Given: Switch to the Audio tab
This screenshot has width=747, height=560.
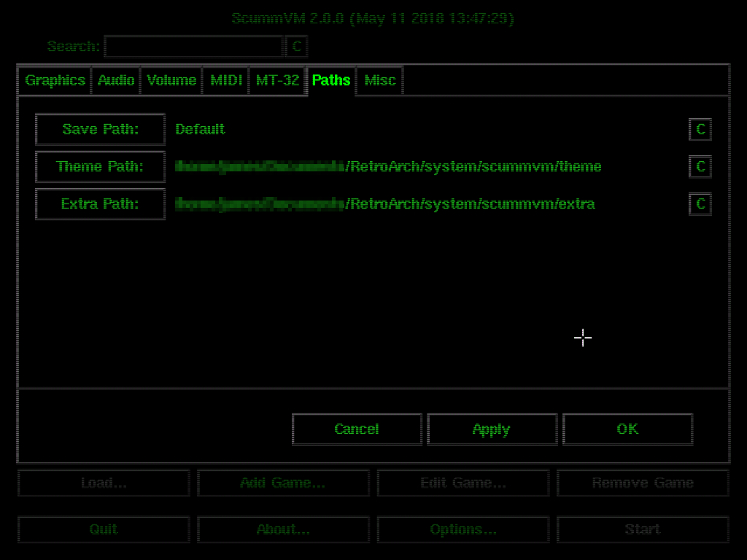Looking at the screenshot, I should point(116,80).
